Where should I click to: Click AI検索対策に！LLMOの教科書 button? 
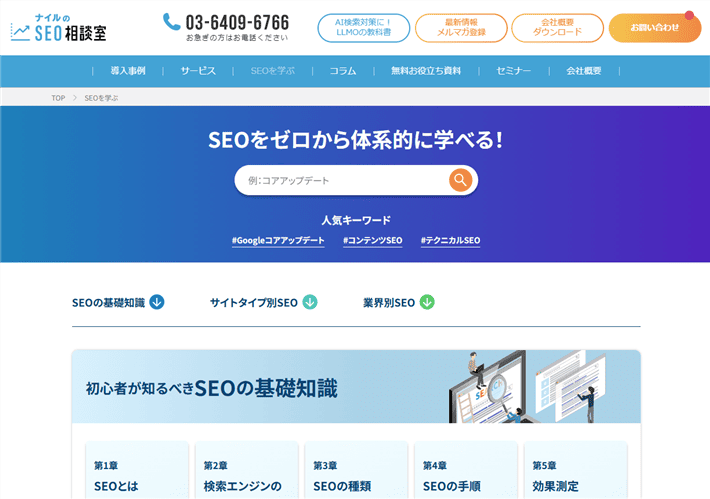click(x=364, y=28)
